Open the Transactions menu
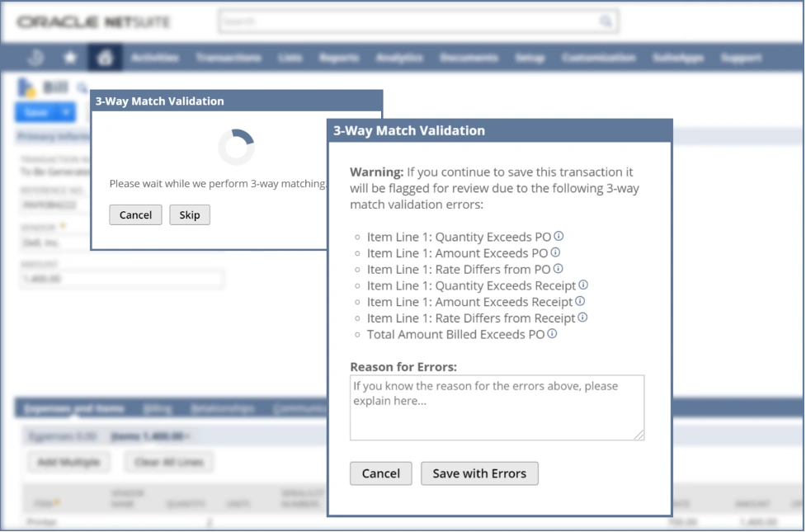The width and height of the screenshot is (806, 532). 229,58
